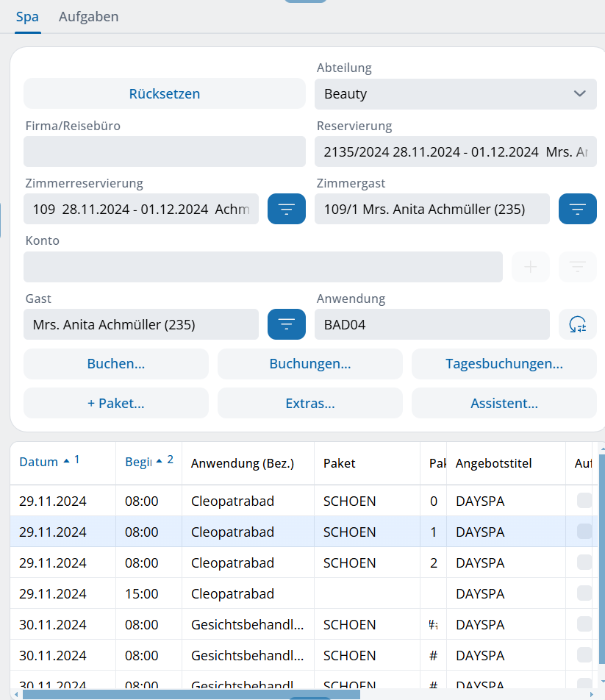605x700 pixels.
Task: Click the horizontal scrollbar under the table
Action: coord(191,694)
